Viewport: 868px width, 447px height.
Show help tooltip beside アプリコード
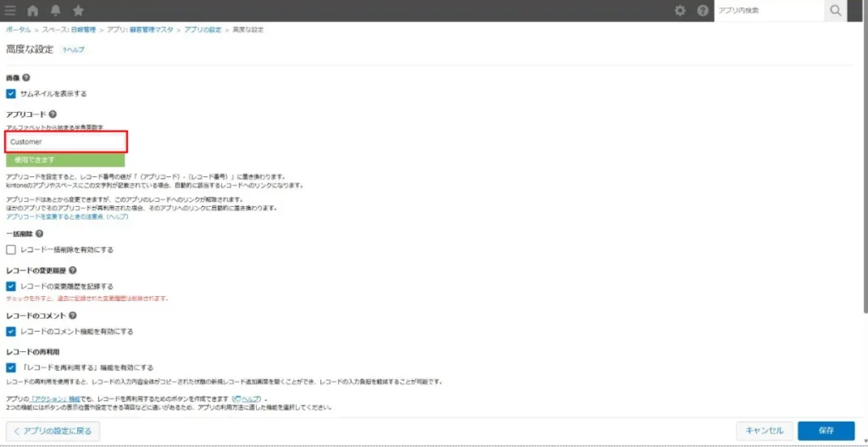click(x=53, y=115)
